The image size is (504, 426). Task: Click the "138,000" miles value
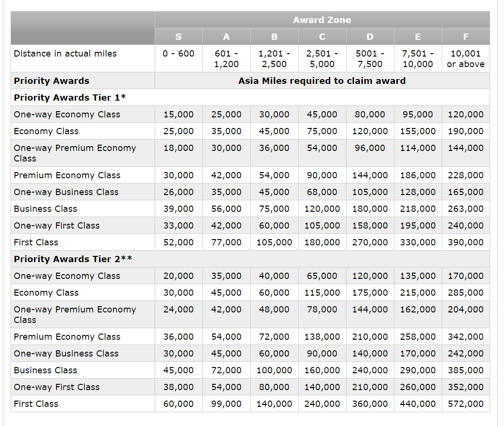tap(322, 336)
